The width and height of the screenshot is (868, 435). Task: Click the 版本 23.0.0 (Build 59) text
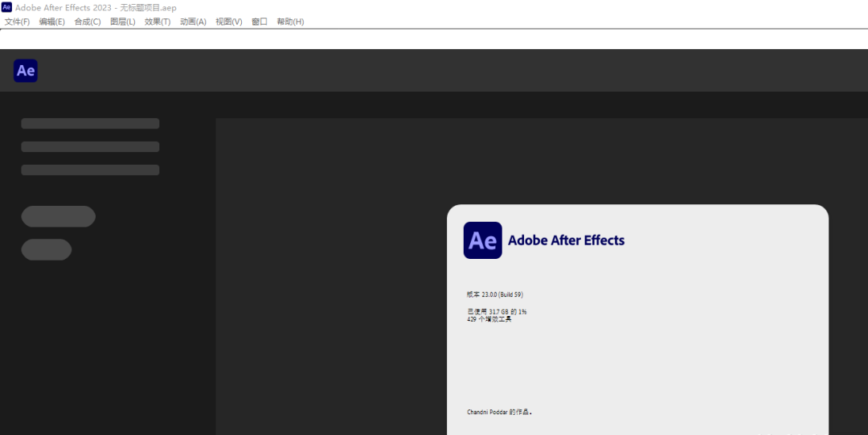[x=494, y=294]
